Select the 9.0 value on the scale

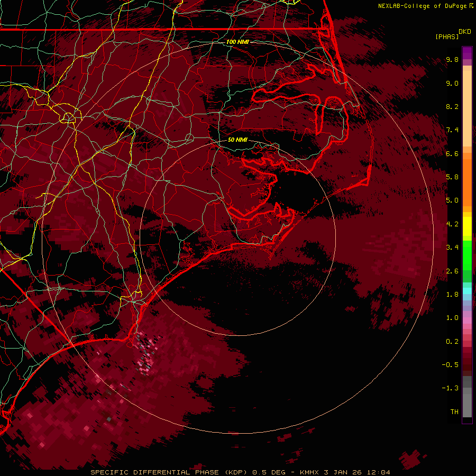coord(452,83)
